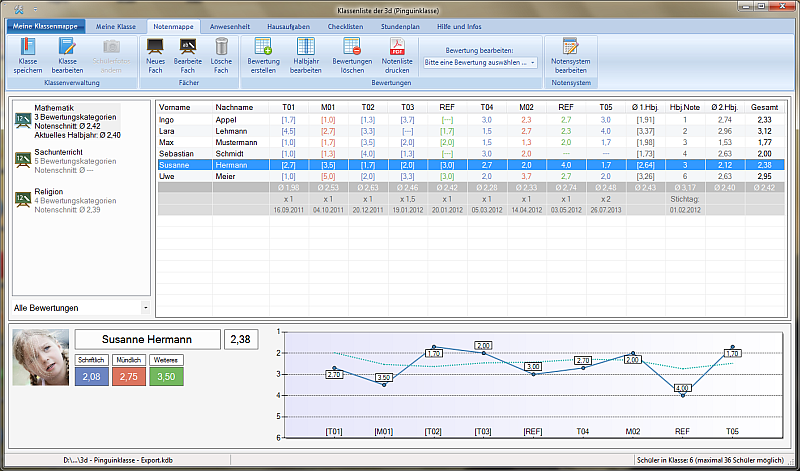
Task: Click the Nachname column header
Action: tap(234, 107)
